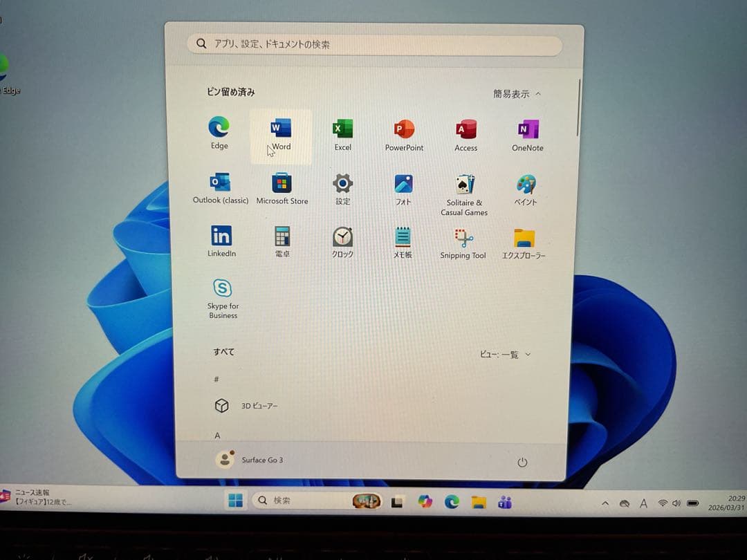Click the OneDrive cloud tray icon
747x560 pixels.
tap(624, 504)
